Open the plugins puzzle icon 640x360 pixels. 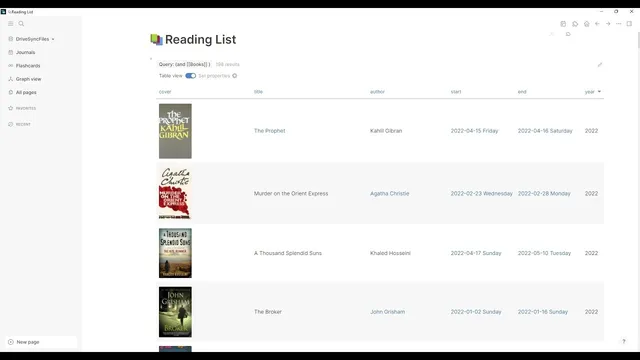tap(575, 24)
